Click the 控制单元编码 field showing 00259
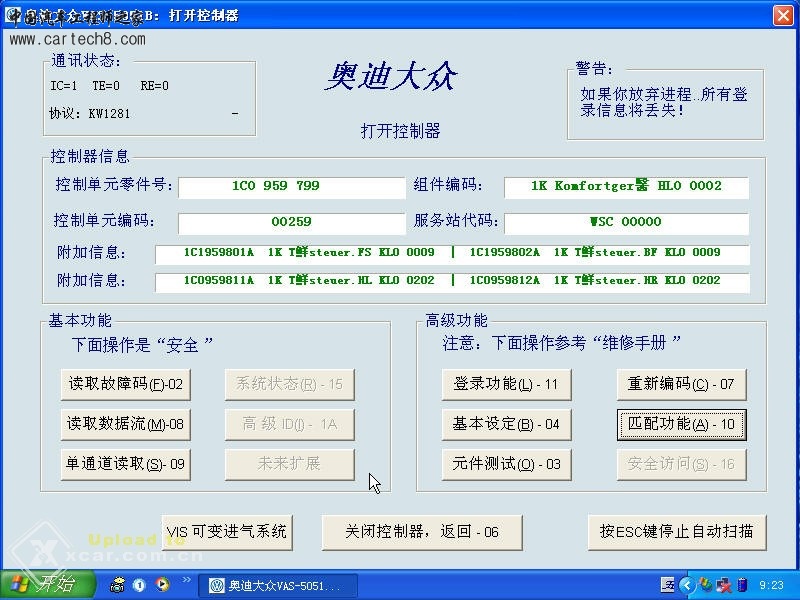 coord(291,222)
